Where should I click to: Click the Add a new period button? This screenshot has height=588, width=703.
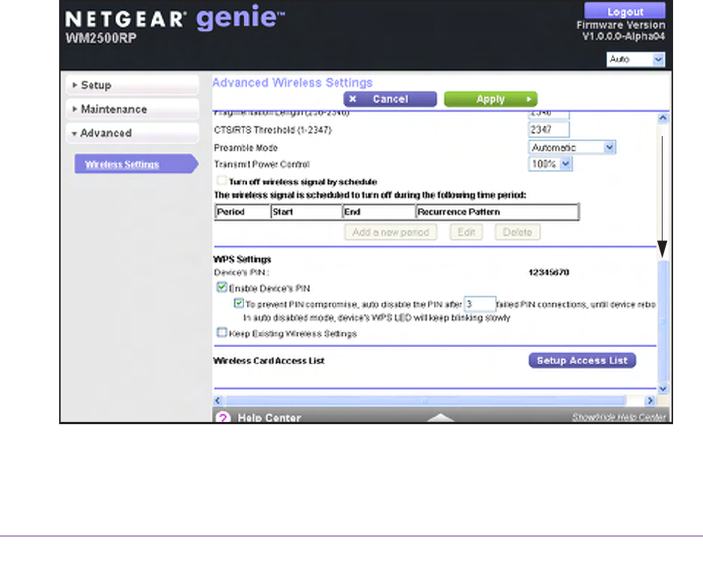coord(391,233)
